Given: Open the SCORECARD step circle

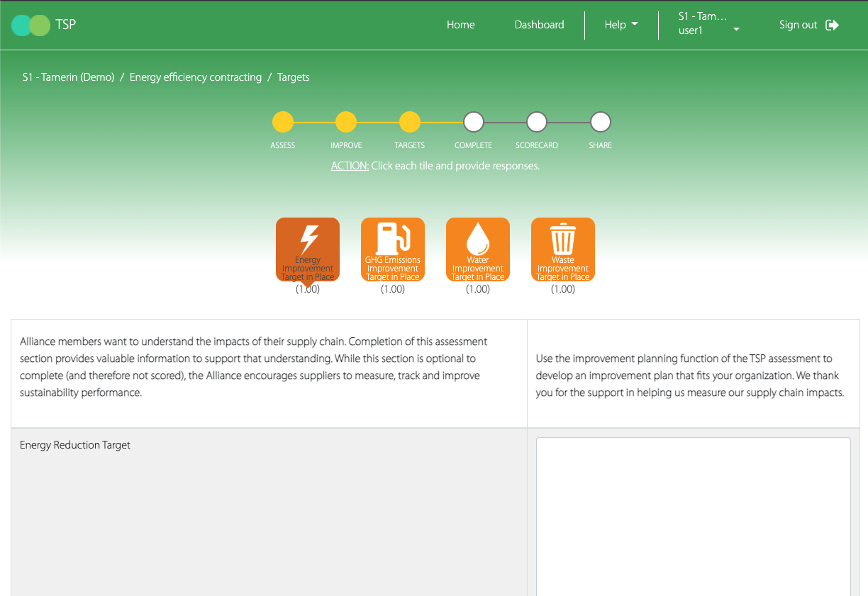Looking at the screenshot, I should point(537,123).
